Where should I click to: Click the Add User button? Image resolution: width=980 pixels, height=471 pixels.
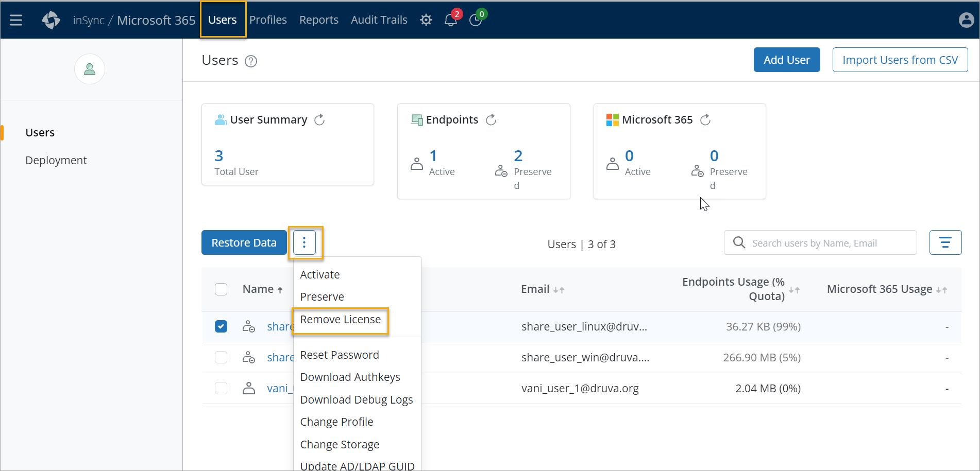(786, 60)
